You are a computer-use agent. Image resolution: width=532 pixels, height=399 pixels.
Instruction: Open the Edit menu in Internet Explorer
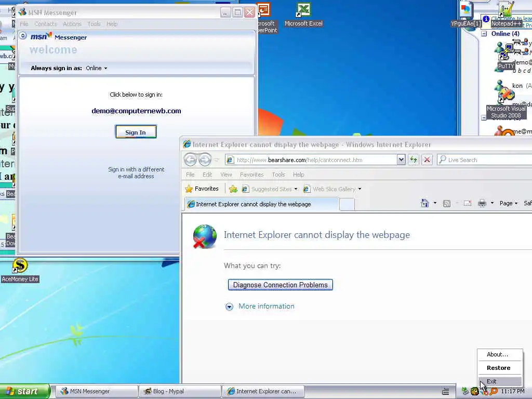pyautogui.click(x=207, y=175)
